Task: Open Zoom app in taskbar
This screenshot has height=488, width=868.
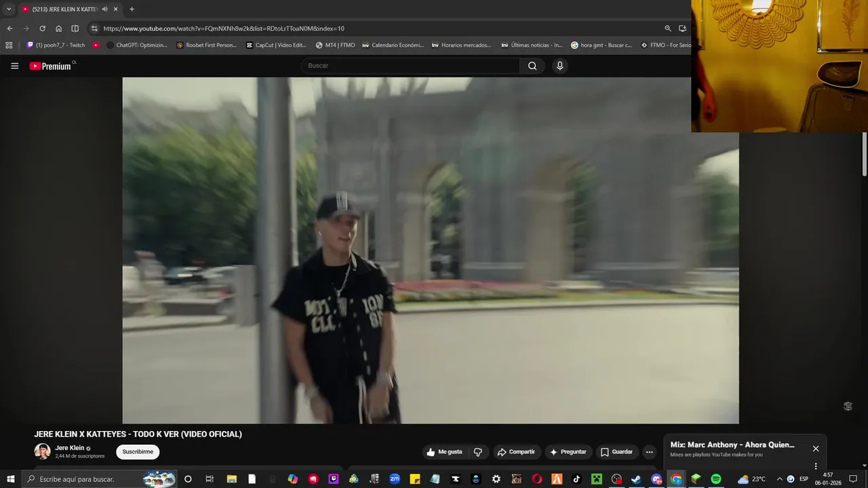Action: coord(395,479)
